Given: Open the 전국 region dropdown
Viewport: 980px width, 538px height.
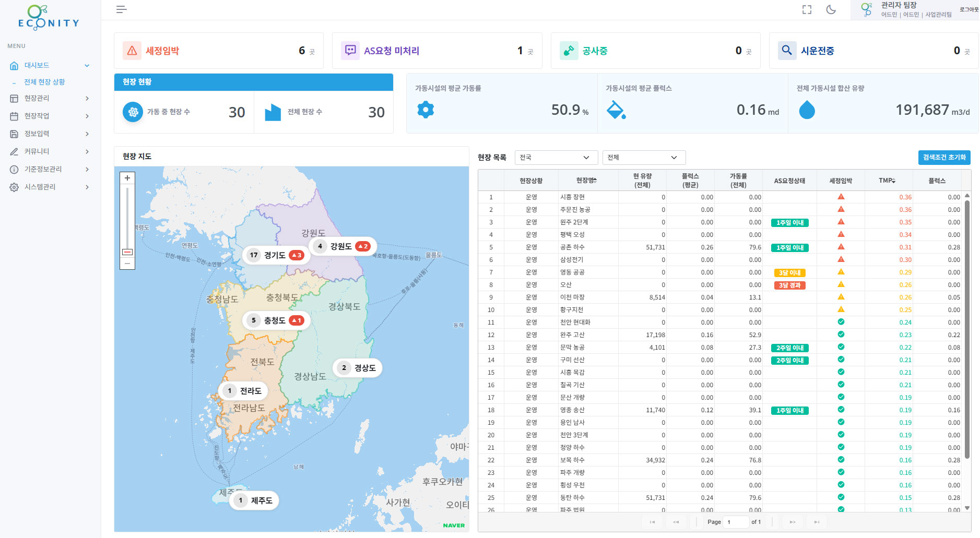Looking at the screenshot, I should pyautogui.click(x=556, y=158).
